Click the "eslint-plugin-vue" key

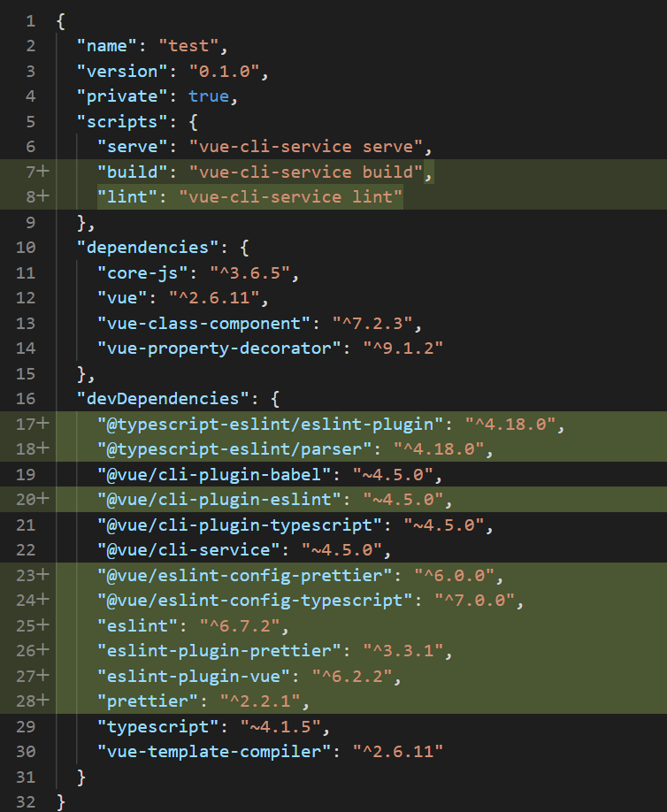point(195,677)
